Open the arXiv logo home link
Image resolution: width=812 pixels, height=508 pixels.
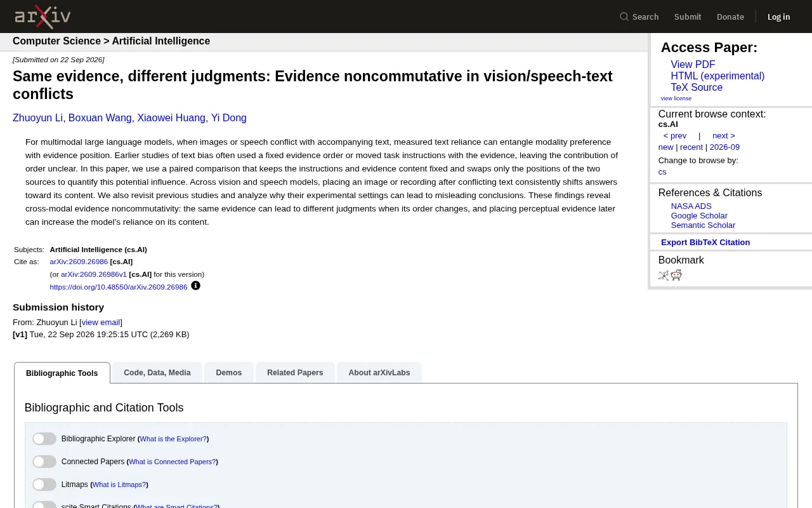click(x=43, y=17)
